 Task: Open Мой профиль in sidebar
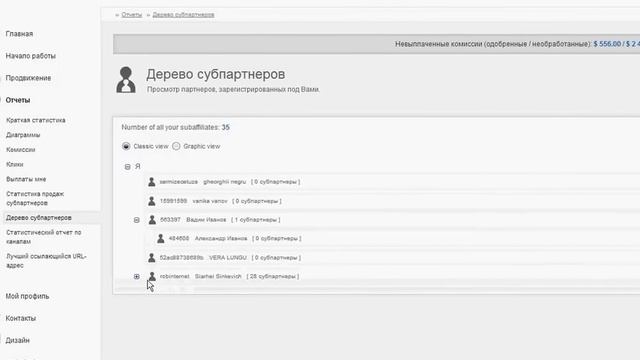27,296
